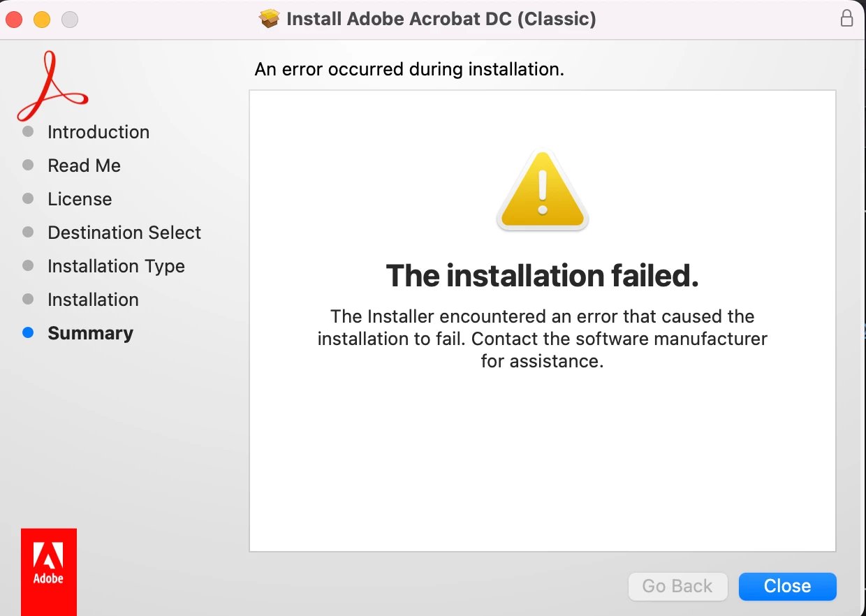Click the Close button
This screenshot has height=616, width=866.
[x=787, y=586]
